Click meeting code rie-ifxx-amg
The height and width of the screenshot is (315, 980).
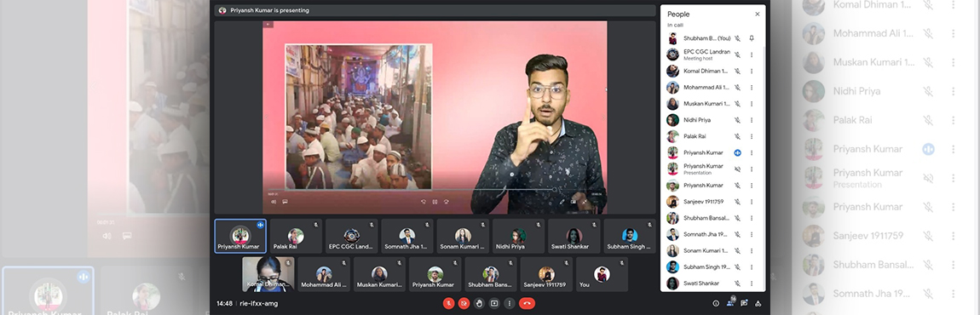259,303
